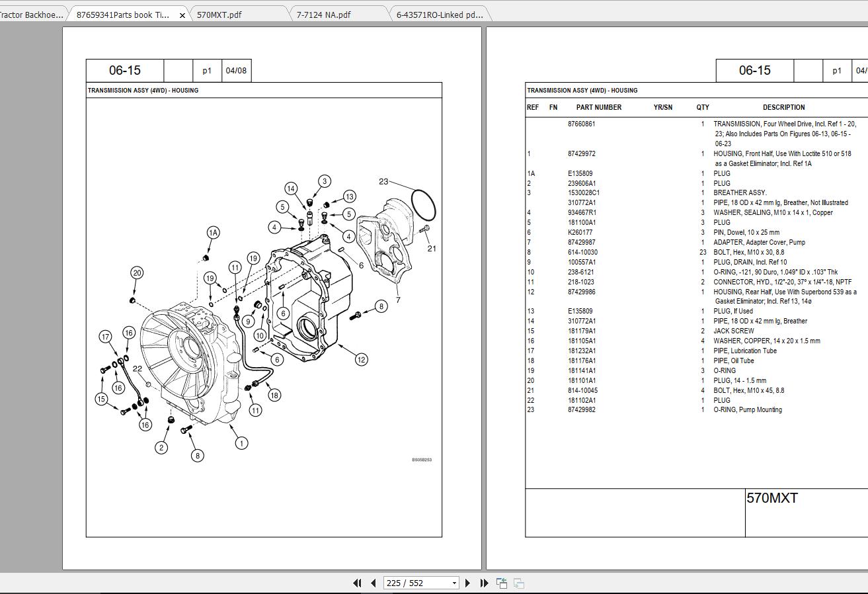Click the PART NUMBER column header
The height and width of the screenshot is (594, 868).
(x=598, y=107)
